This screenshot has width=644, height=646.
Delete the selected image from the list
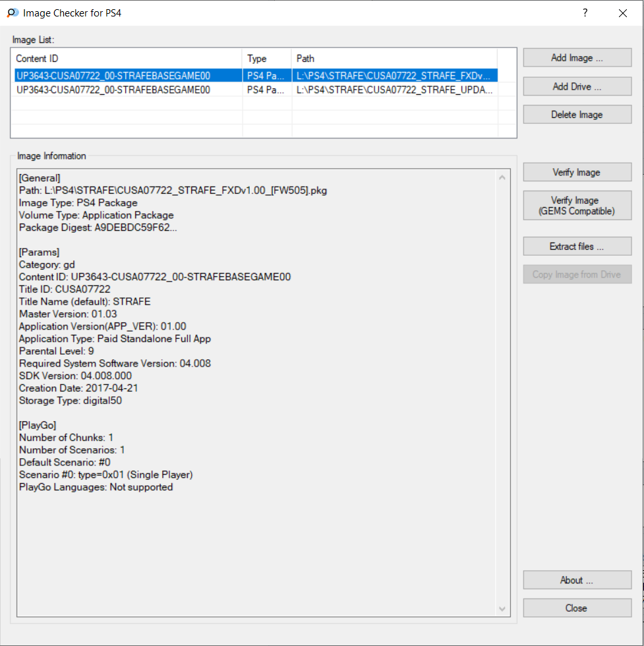pos(577,115)
